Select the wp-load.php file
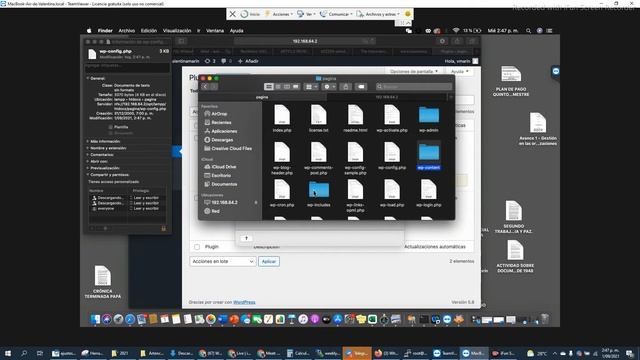The image size is (640, 360). coord(392,190)
